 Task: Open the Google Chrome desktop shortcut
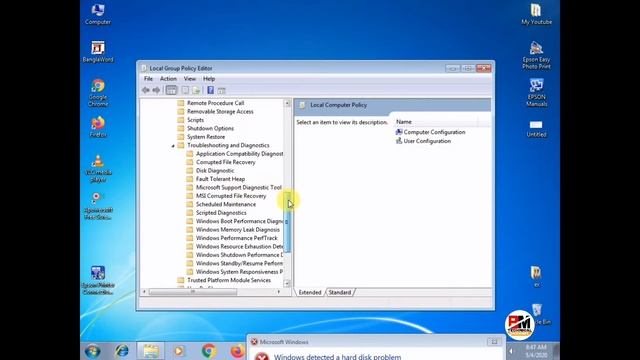click(98, 93)
